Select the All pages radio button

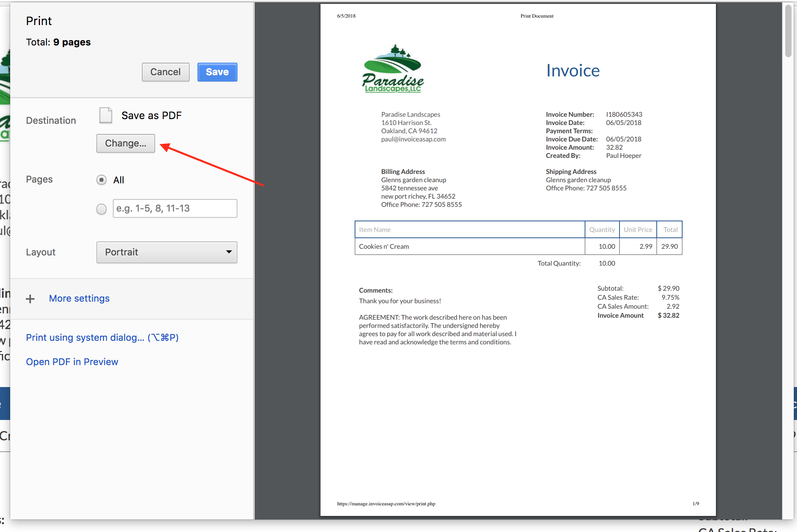tap(101, 180)
